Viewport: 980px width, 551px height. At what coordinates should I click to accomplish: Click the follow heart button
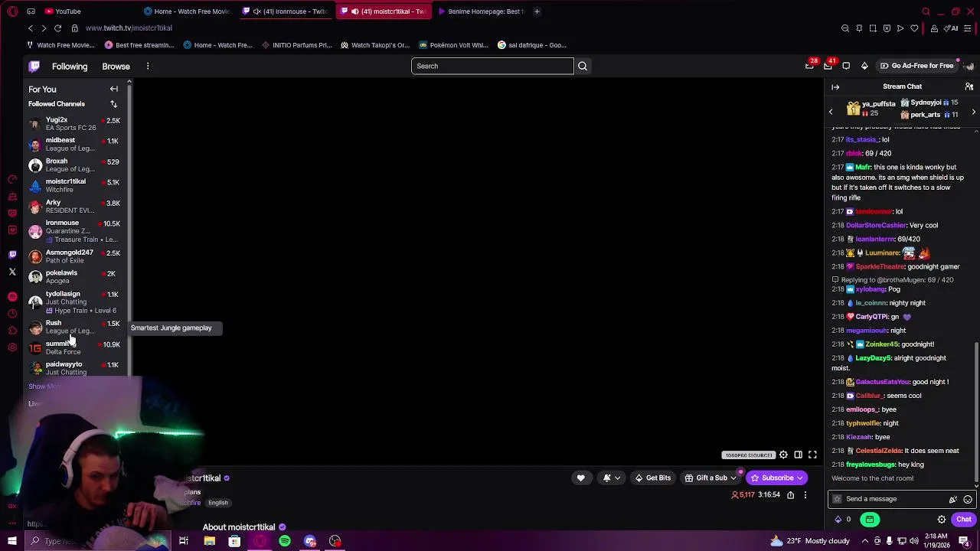click(580, 478)
